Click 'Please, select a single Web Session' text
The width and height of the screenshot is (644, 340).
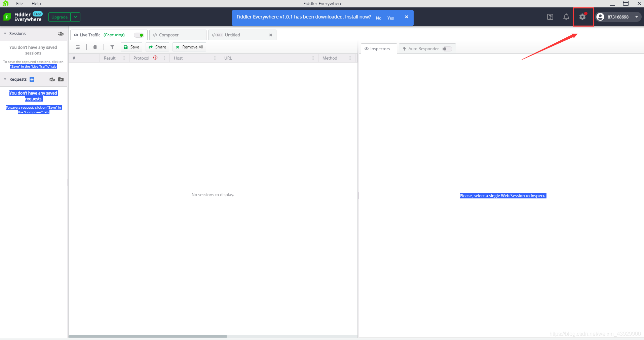click(503, 196)
